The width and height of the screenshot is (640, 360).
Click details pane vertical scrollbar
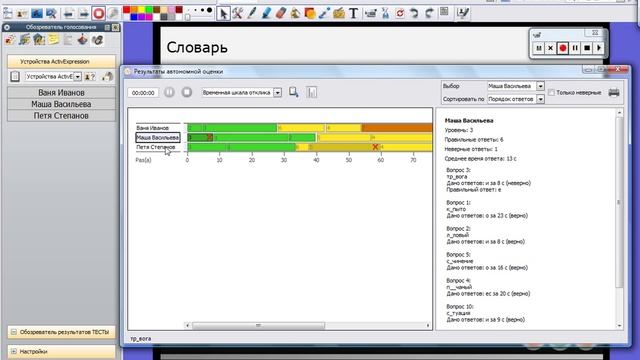[619, 202]
